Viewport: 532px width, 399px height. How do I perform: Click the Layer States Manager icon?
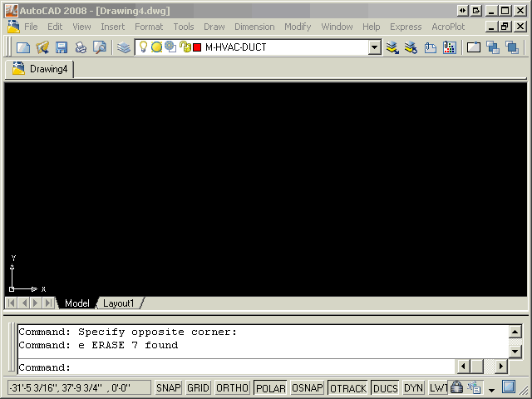(431, 47)
